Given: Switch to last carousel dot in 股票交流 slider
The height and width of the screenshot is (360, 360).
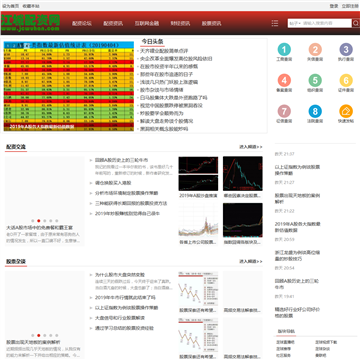Looking at the screenshot, I should click(57, 335).
